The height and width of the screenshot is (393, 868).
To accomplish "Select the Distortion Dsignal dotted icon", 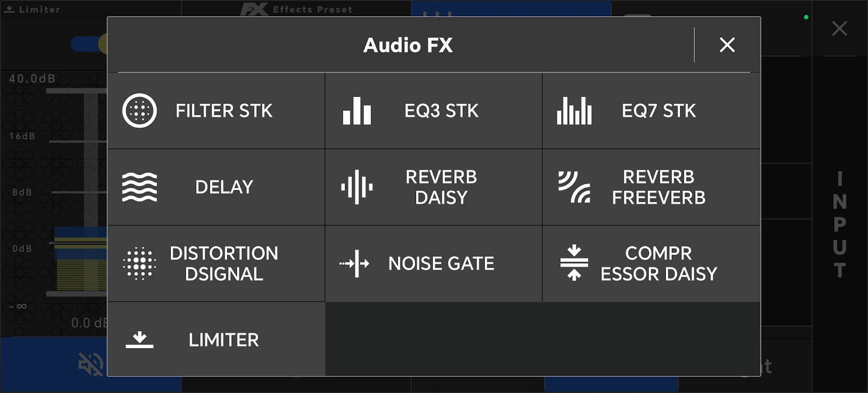I will coord(139,263).
